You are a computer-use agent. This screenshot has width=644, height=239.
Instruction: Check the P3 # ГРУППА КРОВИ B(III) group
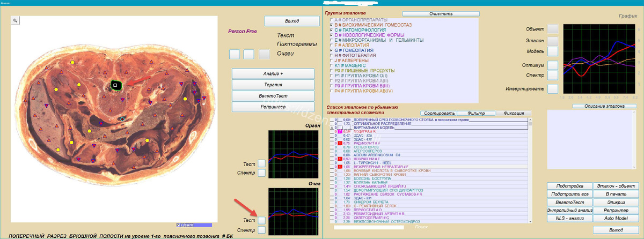331,86
